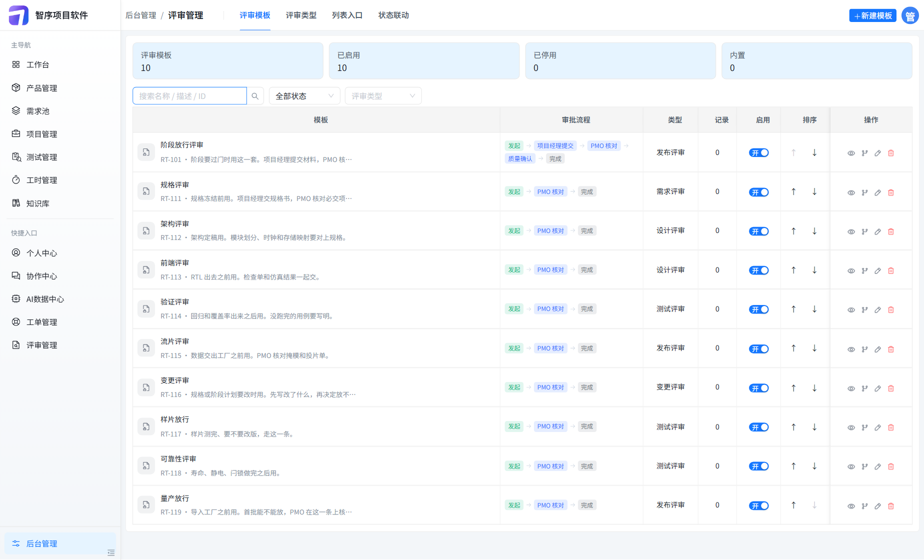Click the branch icon in 样片放行 row
The height and width of the screenshot is (560, 924).
pos(864,427)
